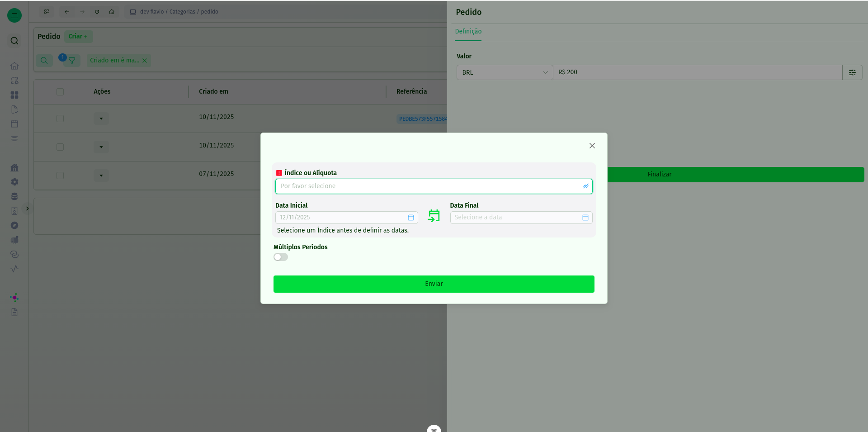Image resolution: width=868 pixels, height=432 pixels.
Task: Open actions dropdown for the 07/11/2025 row
Action: pos(101,176)
